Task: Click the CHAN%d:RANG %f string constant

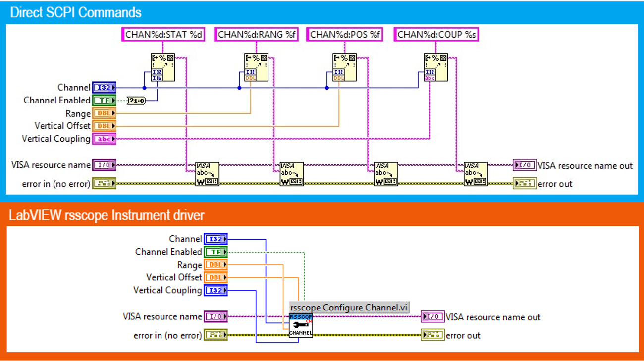Action: click(257, 35)
